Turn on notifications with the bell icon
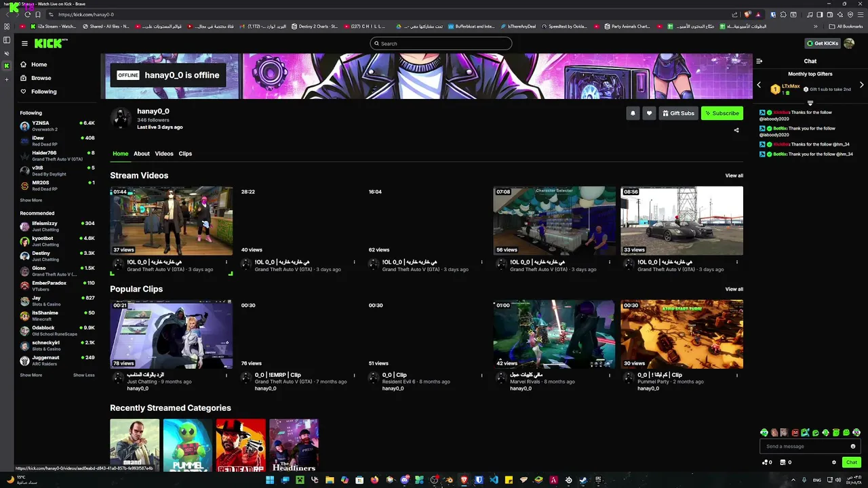This screenshot has height=488, width=868. pos(633,113)
